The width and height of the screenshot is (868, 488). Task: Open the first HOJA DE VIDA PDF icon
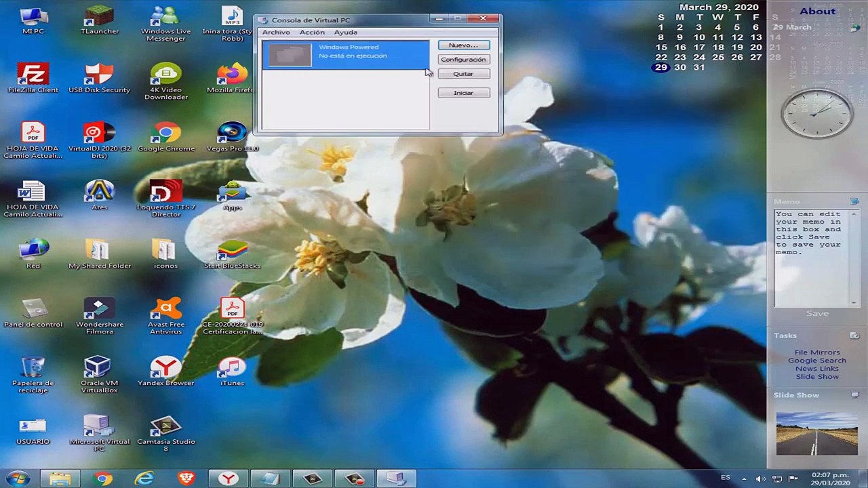point(33,141)
